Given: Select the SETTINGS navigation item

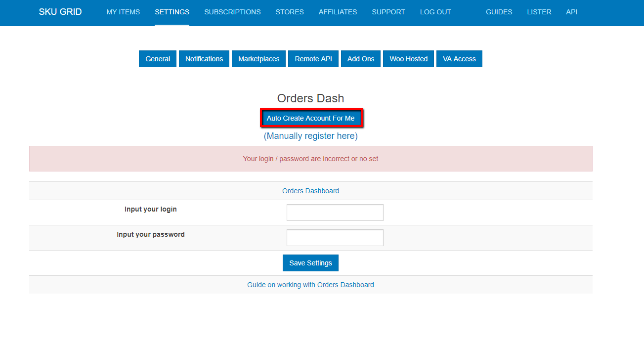Looking at the screenshot, I should click(x=172, y=12).
